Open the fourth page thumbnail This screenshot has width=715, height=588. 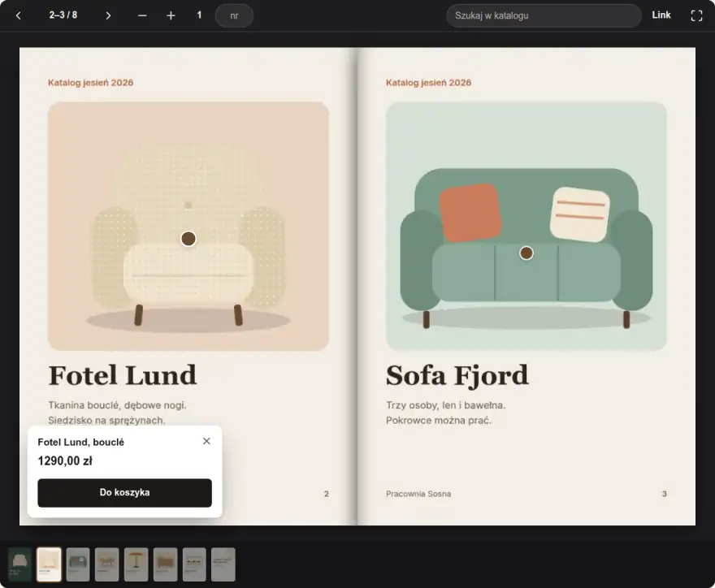click(x=107, y=564)
